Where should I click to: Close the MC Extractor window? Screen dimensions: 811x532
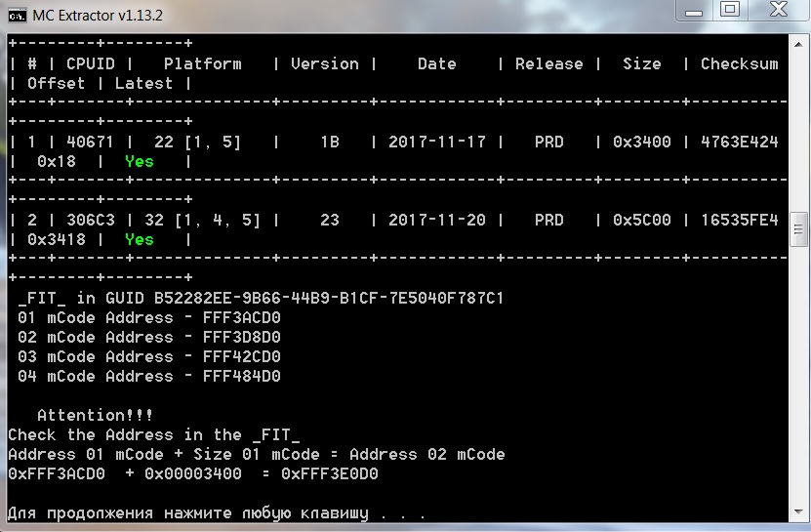click(778, 11)
